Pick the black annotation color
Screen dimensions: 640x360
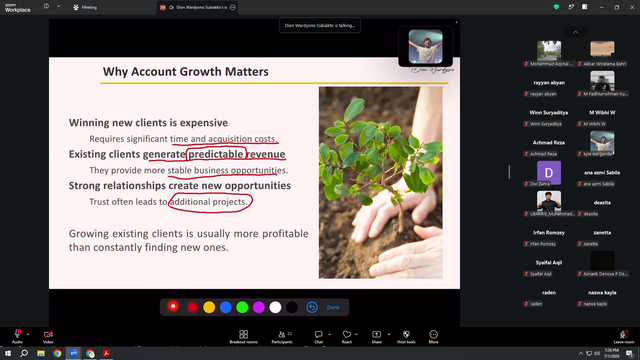pyautogui.click(x=292, y=307)
